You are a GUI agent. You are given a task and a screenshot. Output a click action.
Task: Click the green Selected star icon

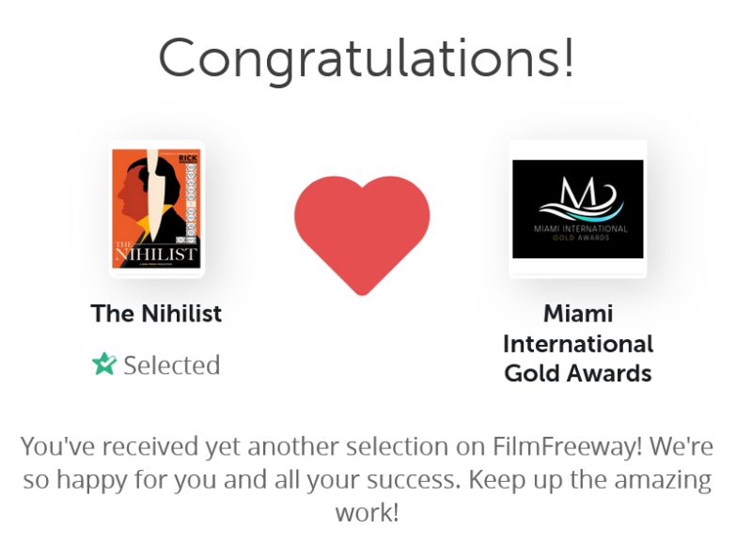103,365
